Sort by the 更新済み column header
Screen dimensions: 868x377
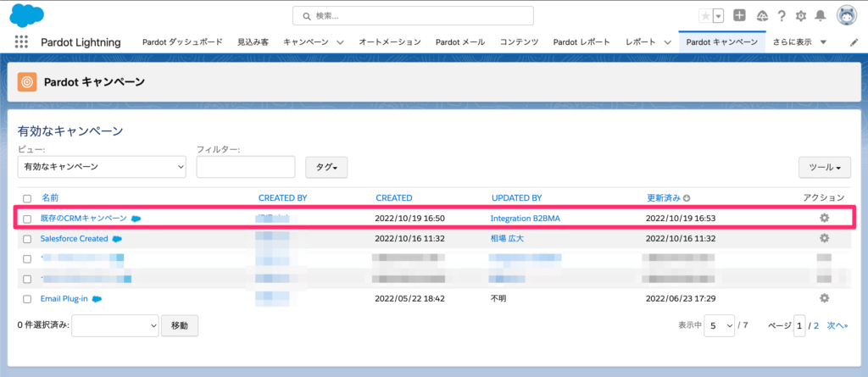pos(665,198)
